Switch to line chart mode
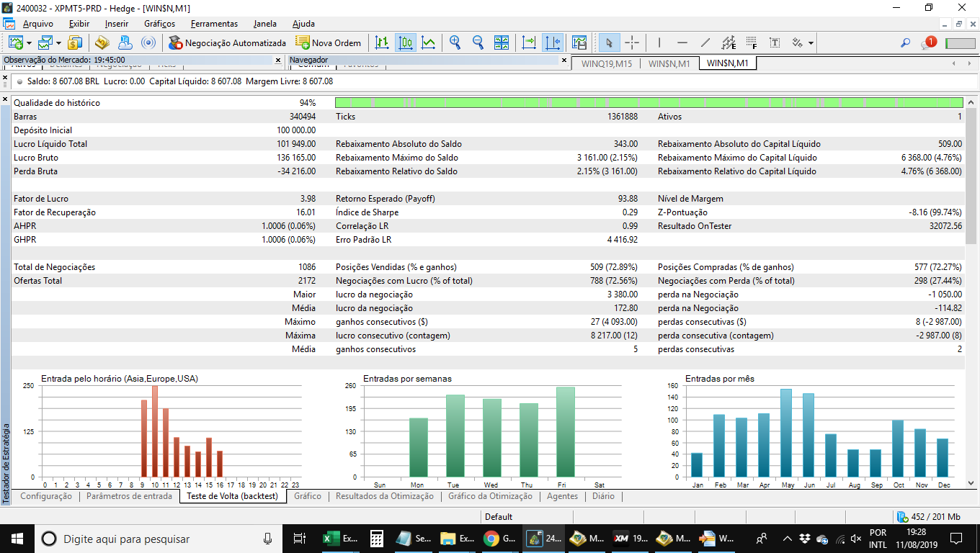980x553 pixels. coord(429,42)
